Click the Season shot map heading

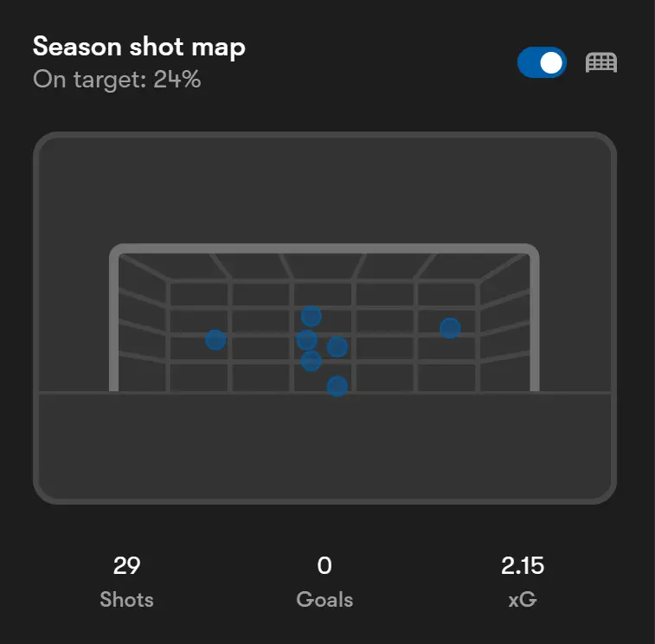click(139, 47)
